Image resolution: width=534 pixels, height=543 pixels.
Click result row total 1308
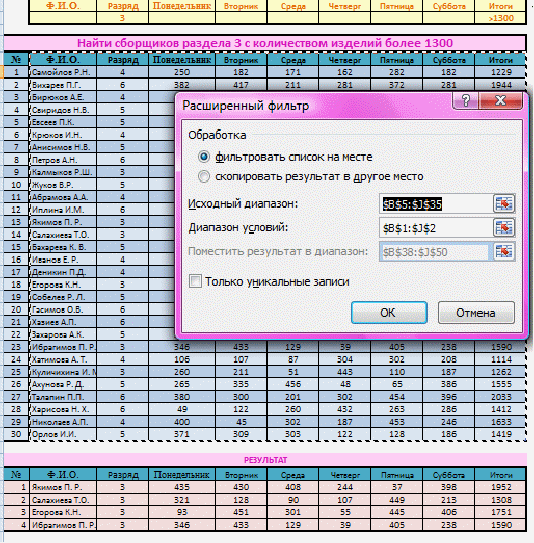500,500
